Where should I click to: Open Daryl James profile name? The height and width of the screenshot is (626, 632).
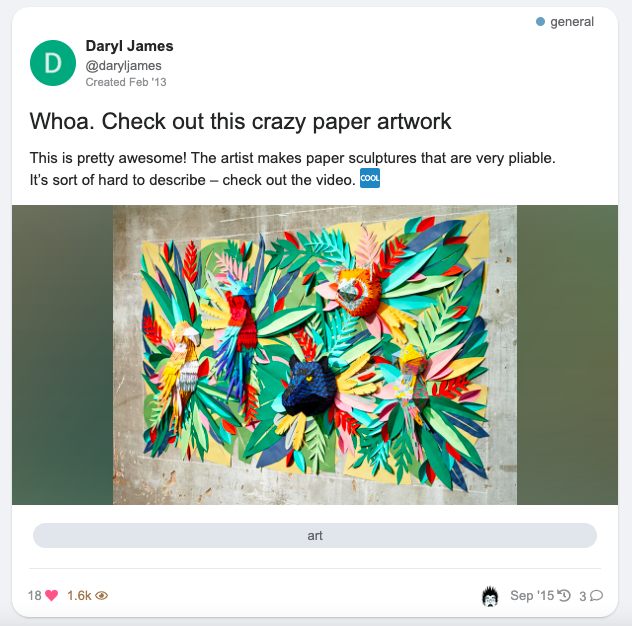(x=129, y=46)
